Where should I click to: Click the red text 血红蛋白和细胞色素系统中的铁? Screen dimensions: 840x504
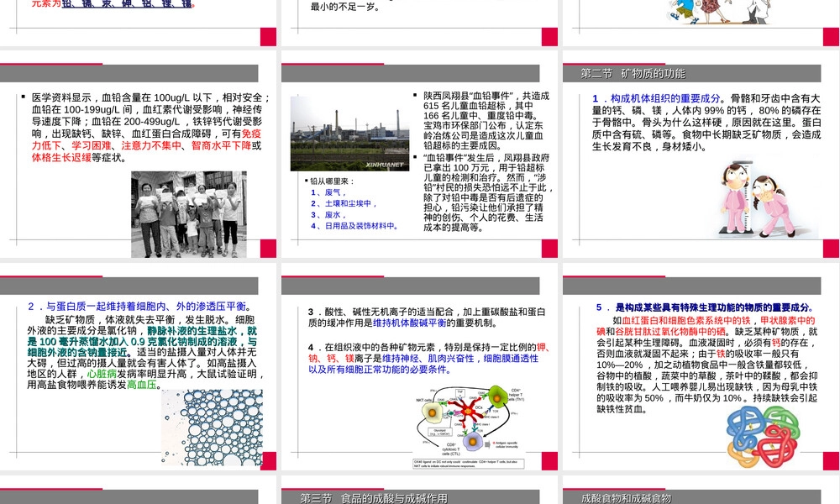point(686,321)
